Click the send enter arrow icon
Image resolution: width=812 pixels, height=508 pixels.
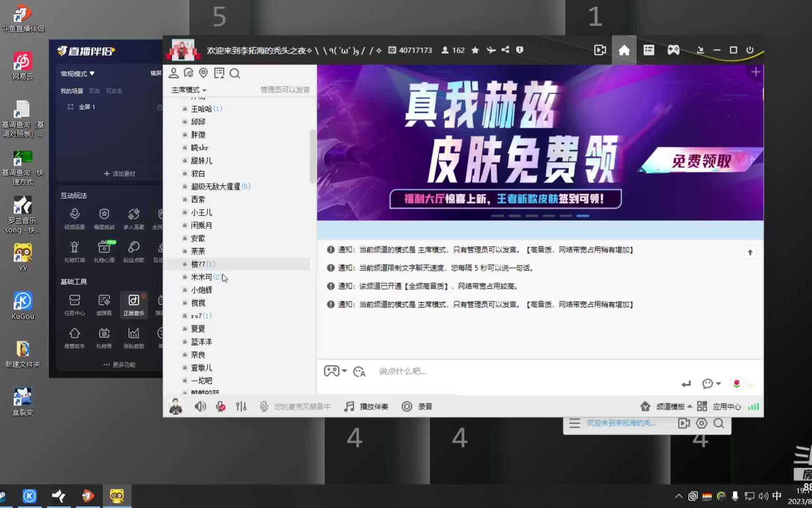[x=686, y=384]
